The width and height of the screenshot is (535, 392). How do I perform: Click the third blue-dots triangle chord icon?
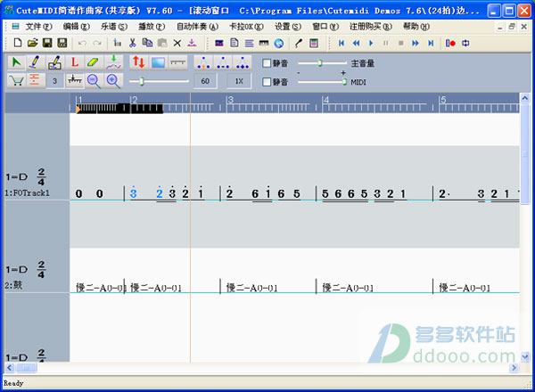243,62
